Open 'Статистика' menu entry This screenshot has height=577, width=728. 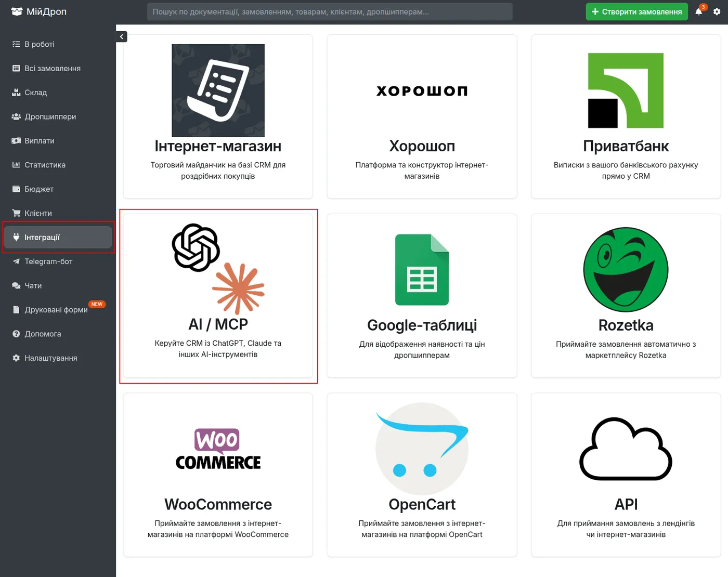(58, 165)
